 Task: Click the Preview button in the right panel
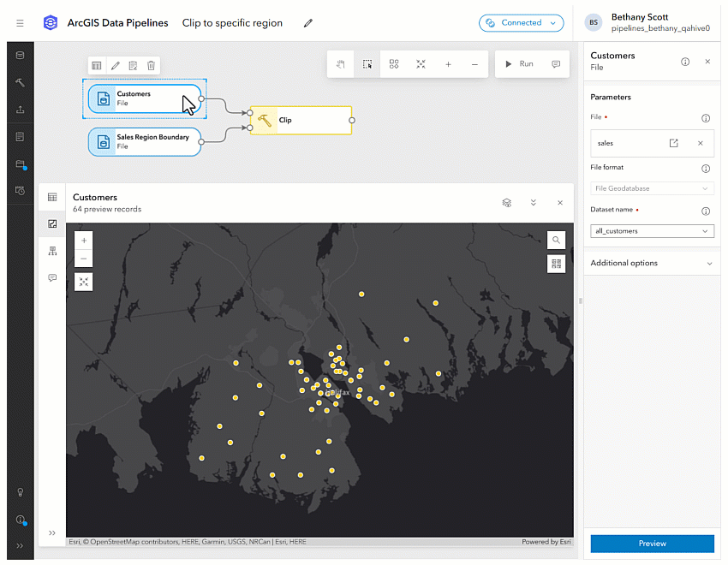652,544
